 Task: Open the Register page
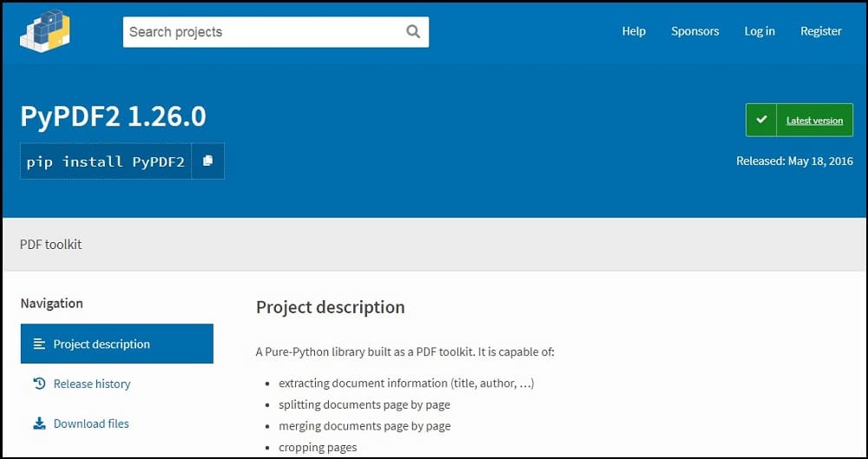point(821,31)
